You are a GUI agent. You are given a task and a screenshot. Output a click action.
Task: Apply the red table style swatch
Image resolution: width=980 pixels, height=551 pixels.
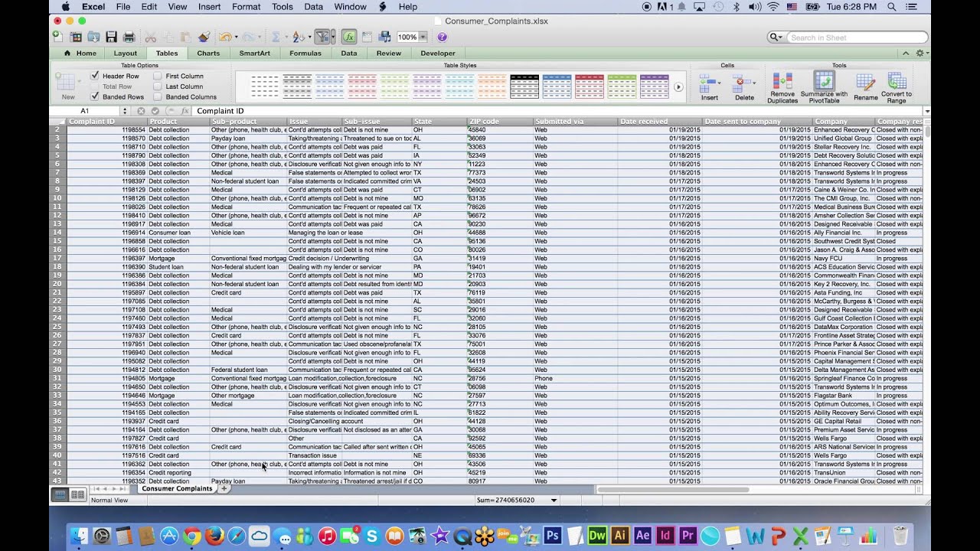590,86
